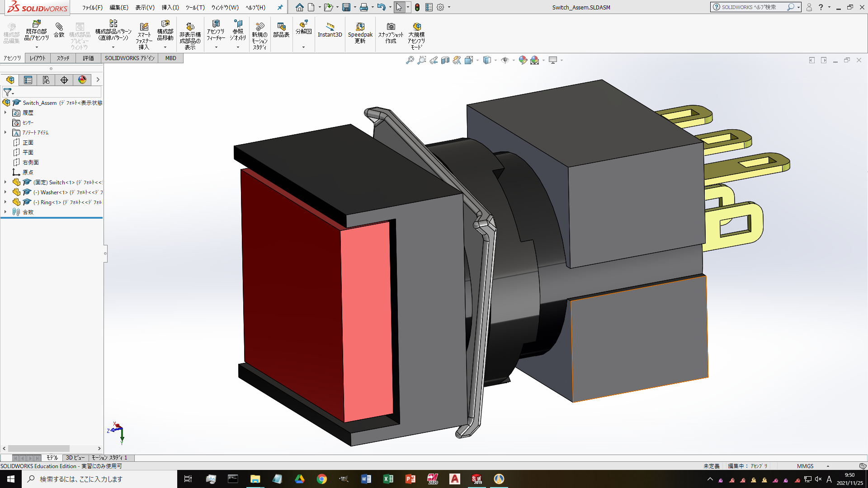This screenshot has height=488, width=868.
Task: Open the ツール(T) menu
Action: click(195, 7)
